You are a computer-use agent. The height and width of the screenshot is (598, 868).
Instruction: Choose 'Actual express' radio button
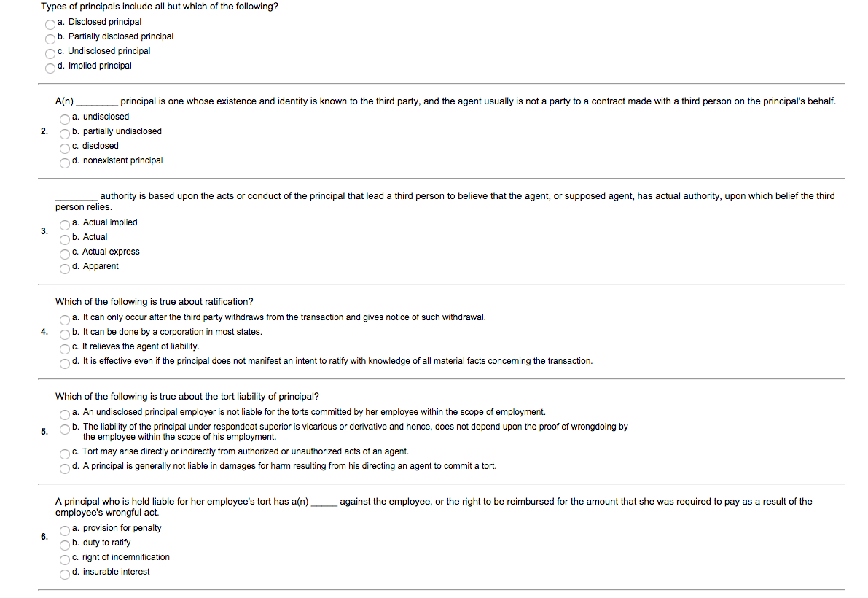point(65,254)
